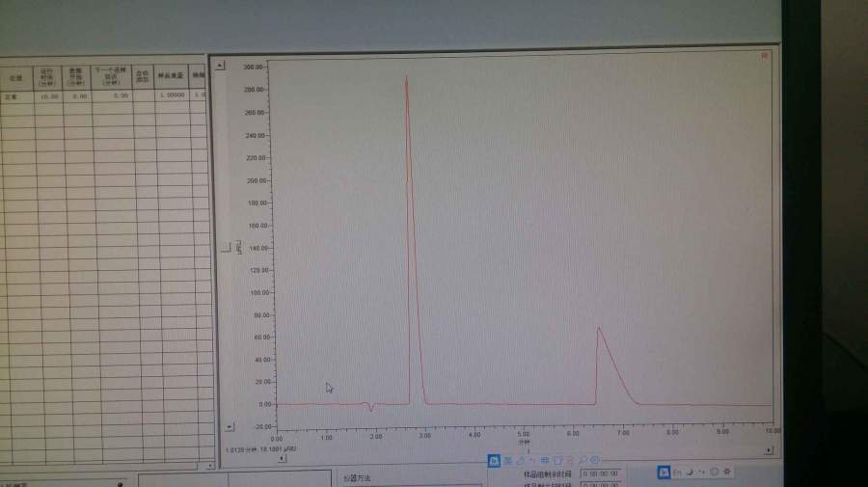Click the X-axis scroll right arrow button

[x=769, y=451]
